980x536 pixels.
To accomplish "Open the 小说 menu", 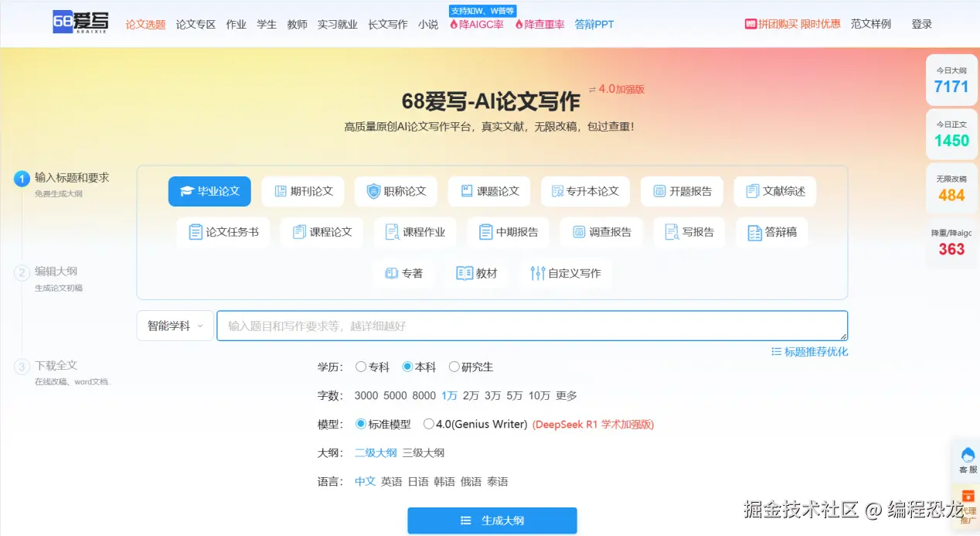I will [428, 24].
